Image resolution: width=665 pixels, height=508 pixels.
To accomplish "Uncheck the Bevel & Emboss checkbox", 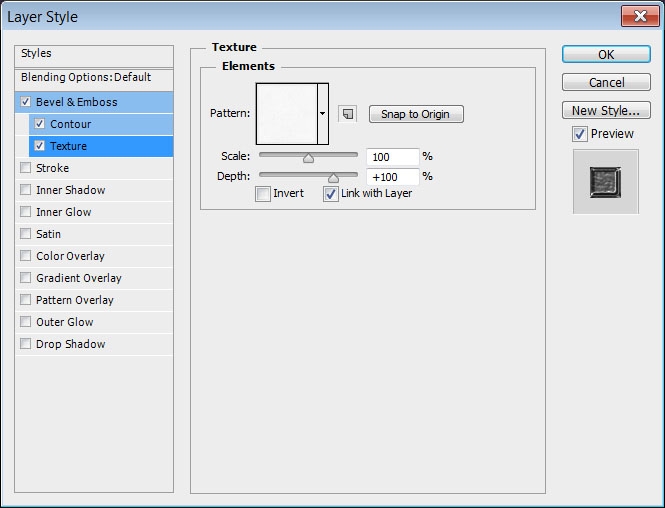I will tap(25, 102).
